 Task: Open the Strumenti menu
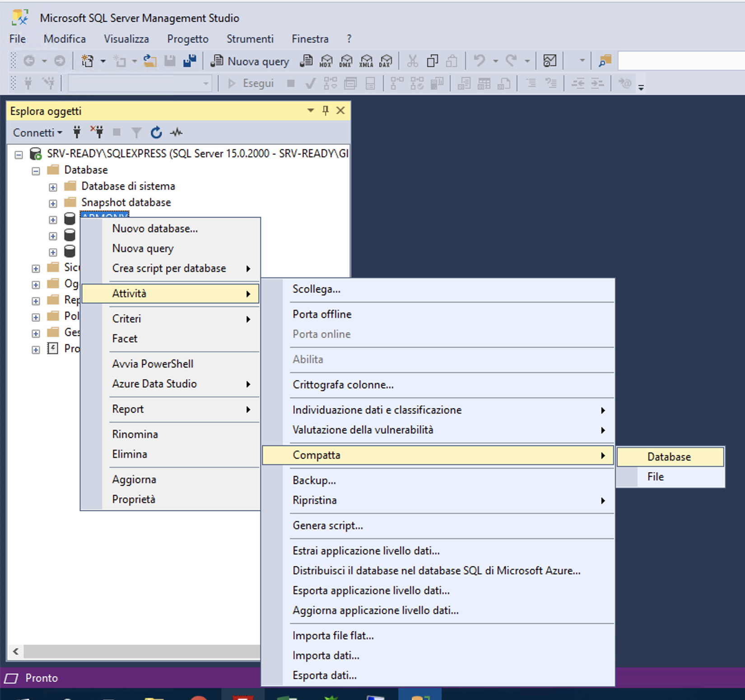click(x=250, y=39)
